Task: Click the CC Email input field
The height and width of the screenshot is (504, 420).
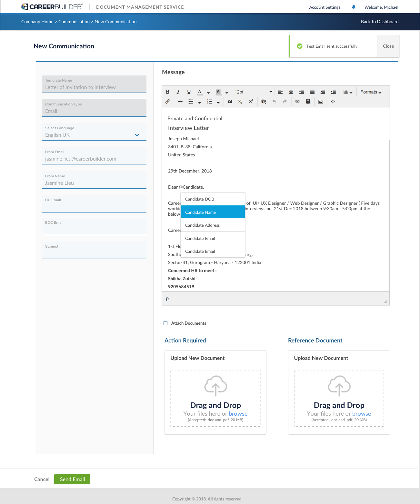Action: pos(94,204)
